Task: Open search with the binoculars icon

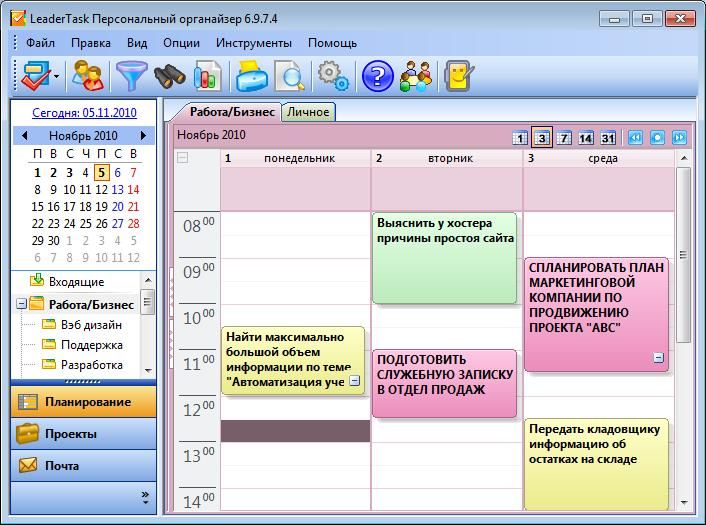Action: pos(169,76)
